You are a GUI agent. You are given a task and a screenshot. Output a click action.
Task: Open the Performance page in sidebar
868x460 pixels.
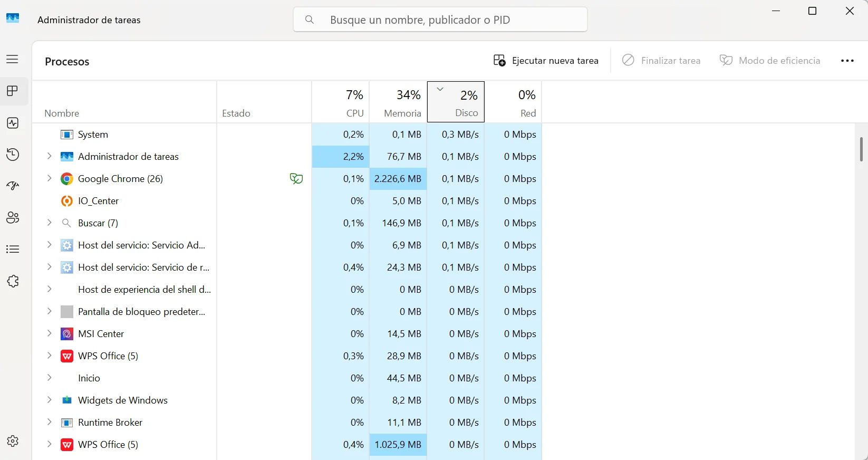coord(13,123)
